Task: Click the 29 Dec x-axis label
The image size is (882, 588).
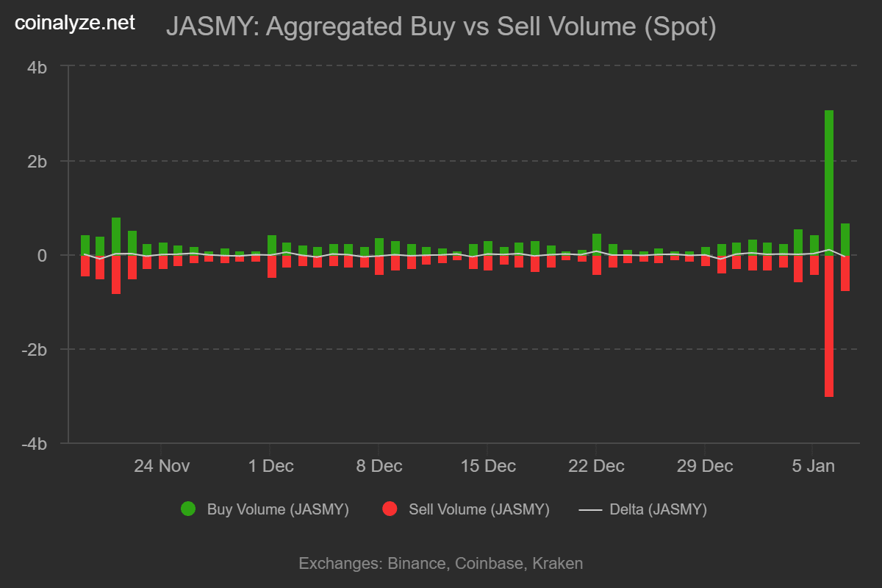Action: coord(704,466)
